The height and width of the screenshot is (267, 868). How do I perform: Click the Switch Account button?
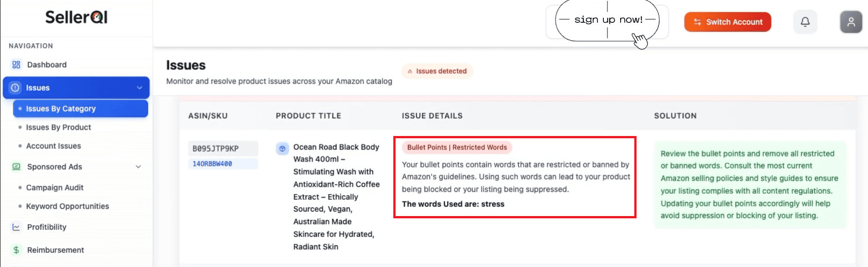click(x=728, y=21)
